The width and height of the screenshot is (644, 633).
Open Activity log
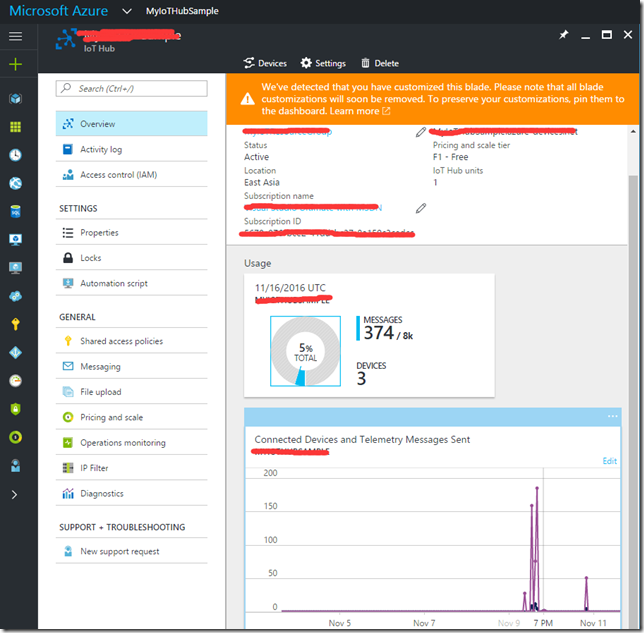pos(131,149)
